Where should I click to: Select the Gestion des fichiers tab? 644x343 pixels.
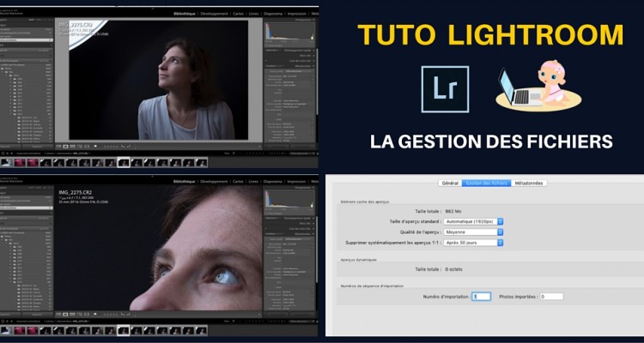click(487, 184)
